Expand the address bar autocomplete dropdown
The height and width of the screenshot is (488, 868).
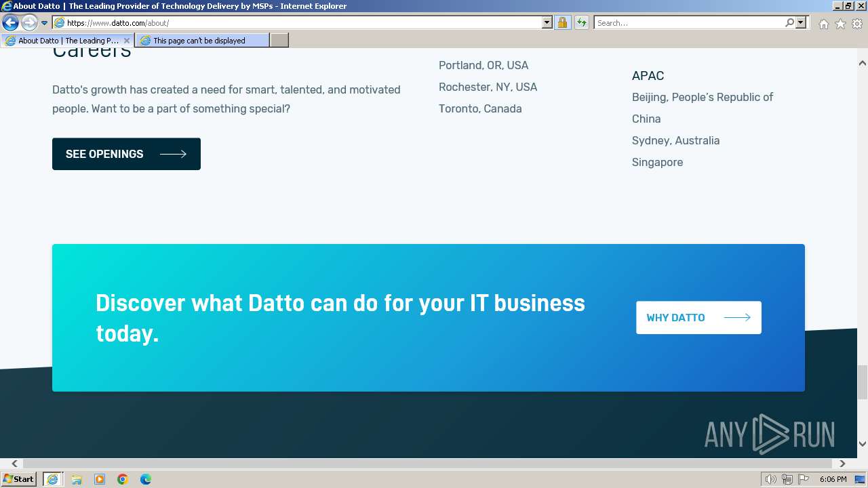(547, 22)
